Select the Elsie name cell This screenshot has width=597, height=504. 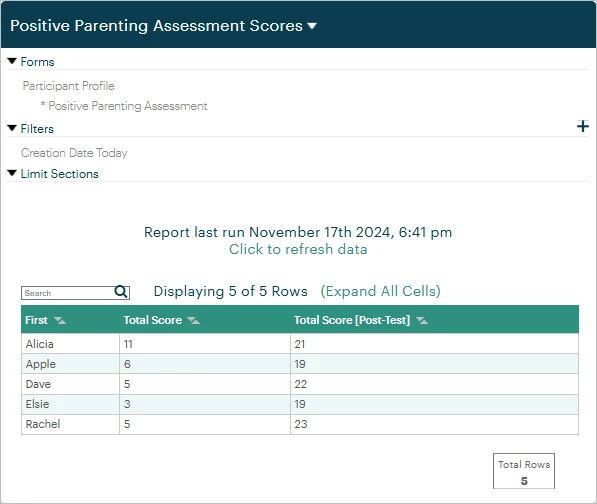70,404
